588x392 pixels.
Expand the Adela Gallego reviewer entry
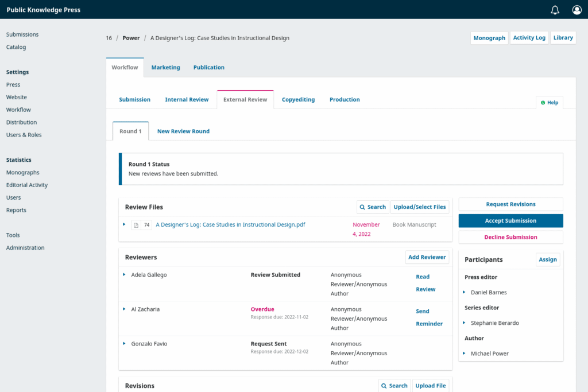pos(124,274)
